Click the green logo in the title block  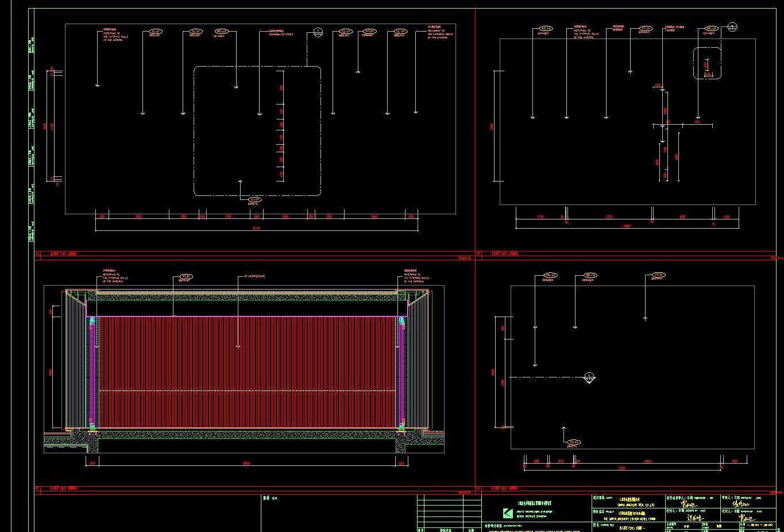pyautogui.click(x=507, y=513)
